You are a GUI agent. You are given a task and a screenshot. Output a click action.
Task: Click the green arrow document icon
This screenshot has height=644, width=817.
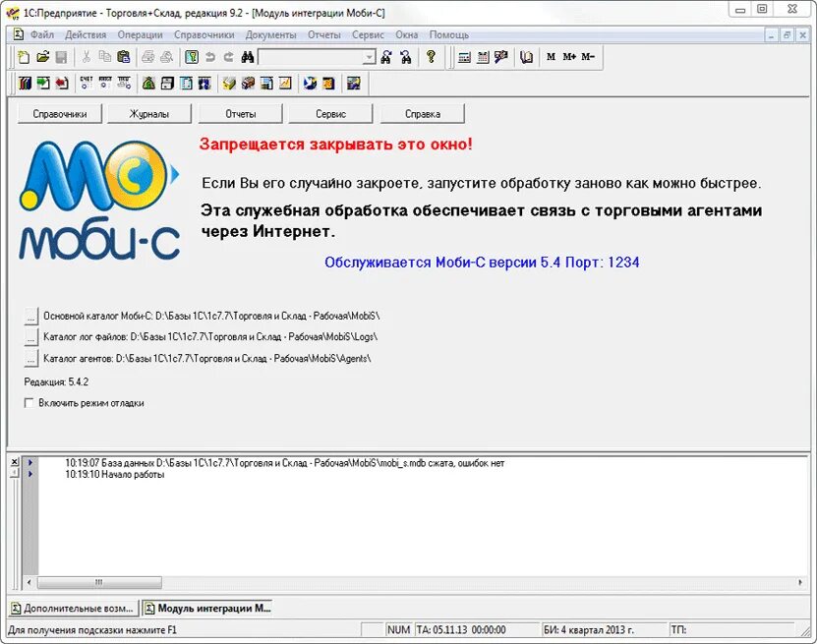tap(43, 83)
